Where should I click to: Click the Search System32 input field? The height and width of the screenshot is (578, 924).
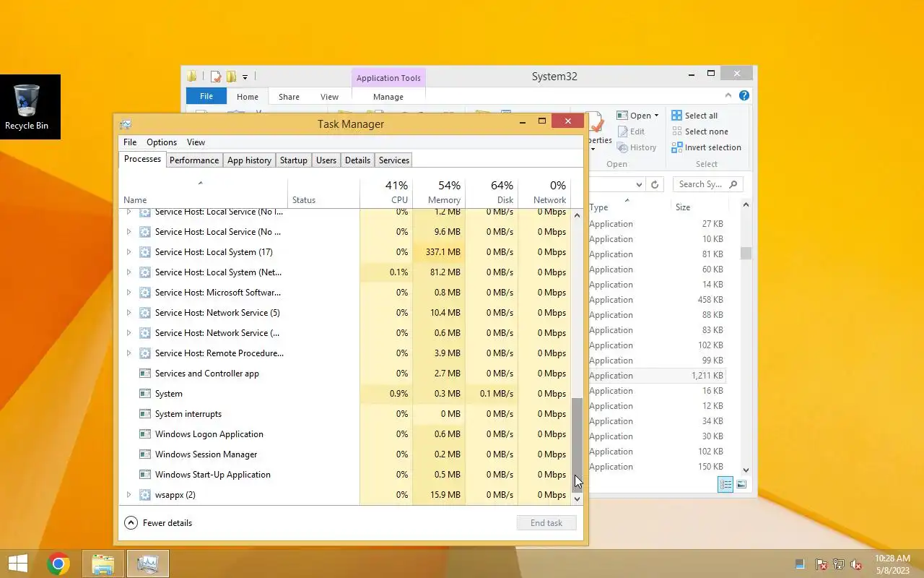tap(702, 184)
